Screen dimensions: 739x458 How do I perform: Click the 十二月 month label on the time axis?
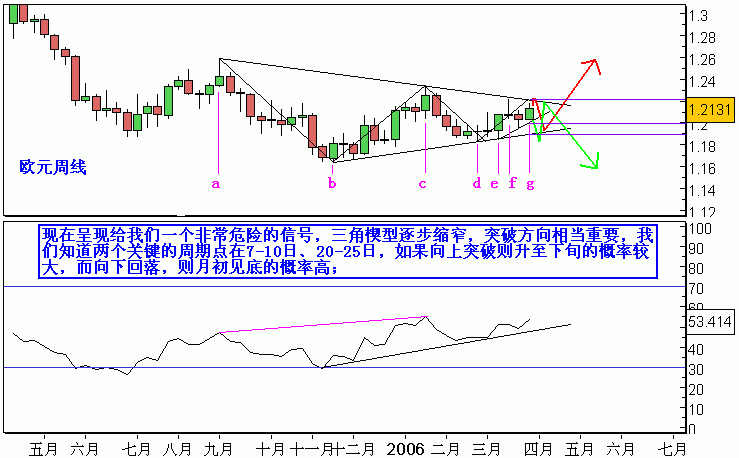point(354,449)
